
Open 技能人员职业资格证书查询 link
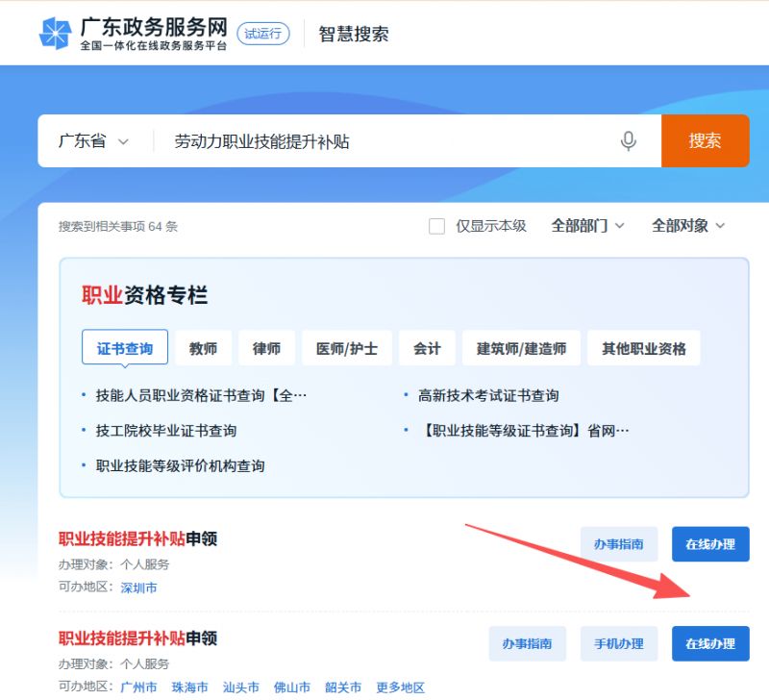click(x=201, y=395)
